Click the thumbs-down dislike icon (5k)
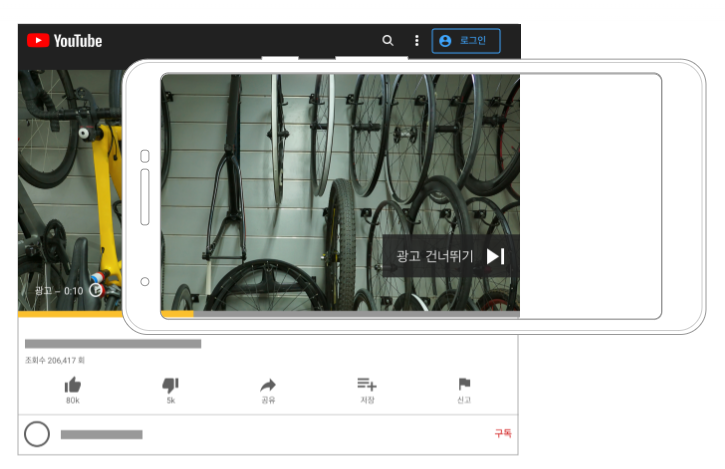The width and height of the screenshot is (725, 469). (x=171, y=385)
